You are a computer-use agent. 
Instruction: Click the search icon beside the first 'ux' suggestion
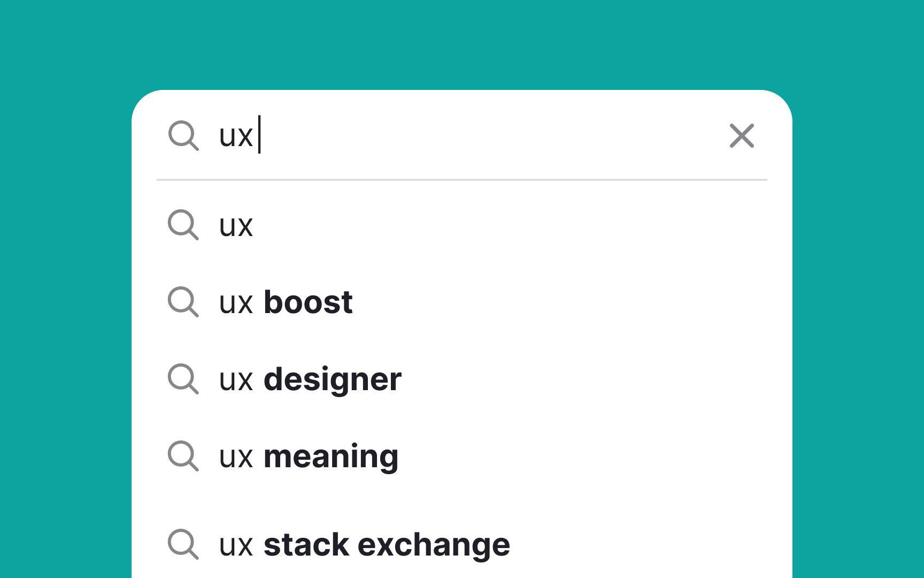pyautogui.click(x=184, y=226)
